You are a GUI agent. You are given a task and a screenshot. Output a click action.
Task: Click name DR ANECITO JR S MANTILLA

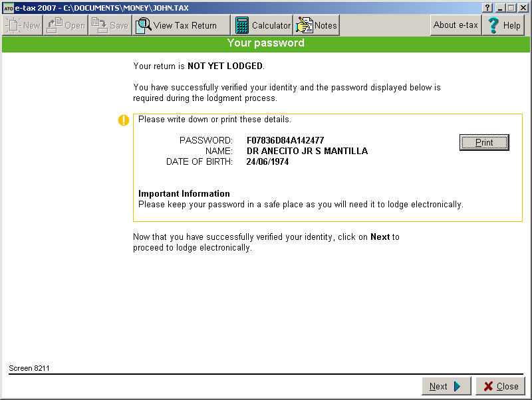[307, 151]
